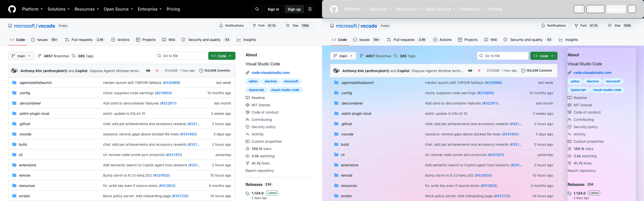Open microsoft owner link, left page
The image size is (644, 201).
click(x=24, y=26)
